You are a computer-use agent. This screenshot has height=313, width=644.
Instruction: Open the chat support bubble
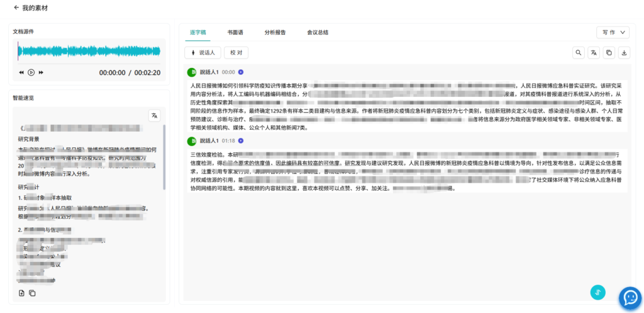[x=630, y=298]
